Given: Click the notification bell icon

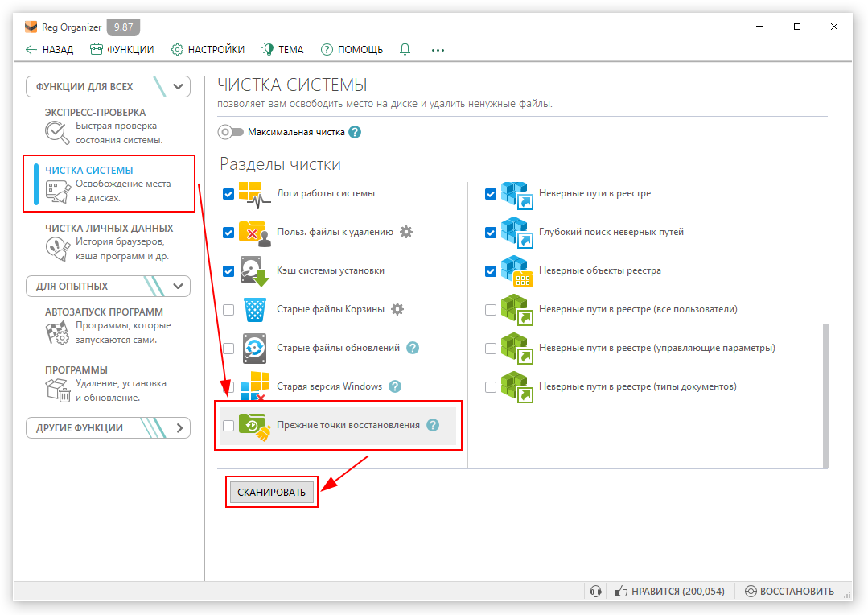Looking at the screenshot, I should pyautogui.click(x=405, y=49).
